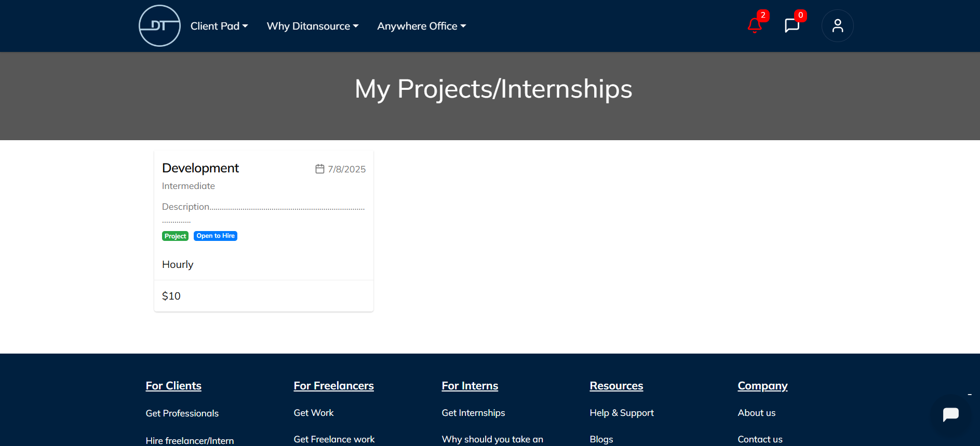Image resolution: width=980 pixels, height=446 pixels.
Task: Open the user profile avatar icon
Action: [837, 26]
